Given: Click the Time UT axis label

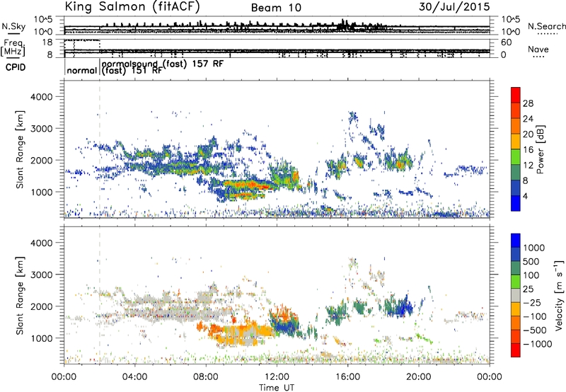Looking at the screenshot, I should click(x=277, y=388).
